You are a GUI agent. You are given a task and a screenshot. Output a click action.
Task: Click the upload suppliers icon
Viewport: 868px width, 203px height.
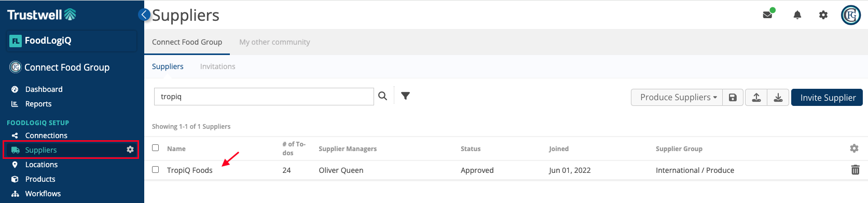pyautogui.click(x=756, y=98)
